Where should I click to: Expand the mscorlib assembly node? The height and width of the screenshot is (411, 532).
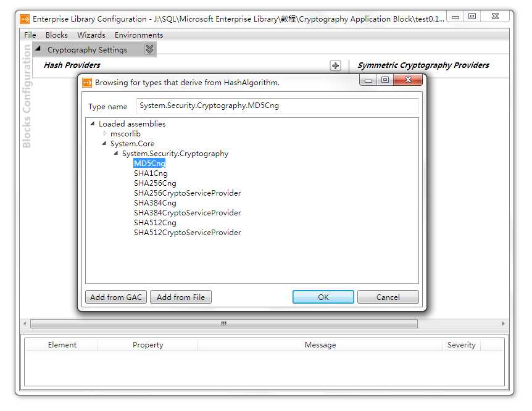pyautogui.click(x=104, y=133)
